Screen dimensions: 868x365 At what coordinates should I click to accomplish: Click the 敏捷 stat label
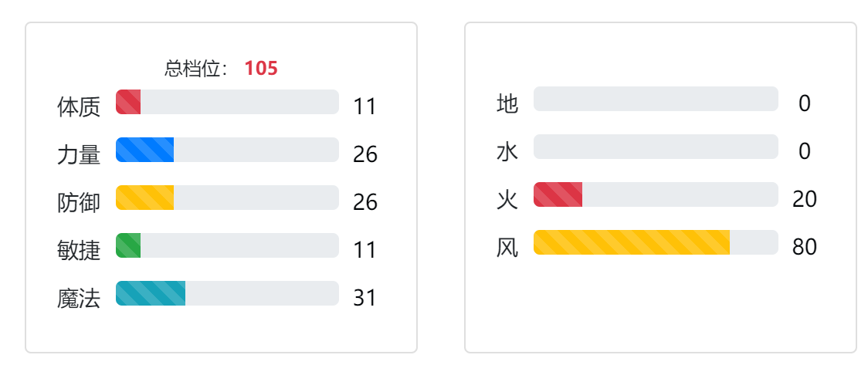[x=79, y=251]
